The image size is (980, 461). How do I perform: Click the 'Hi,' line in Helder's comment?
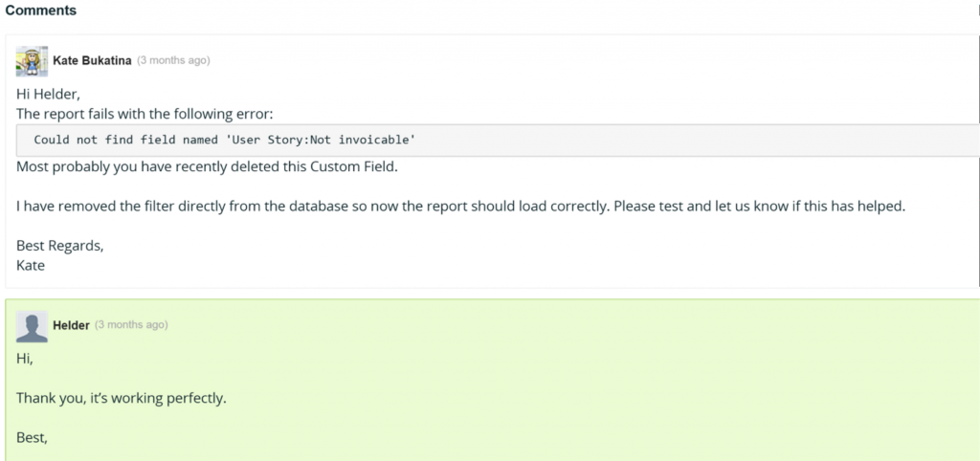coord(24,360)
